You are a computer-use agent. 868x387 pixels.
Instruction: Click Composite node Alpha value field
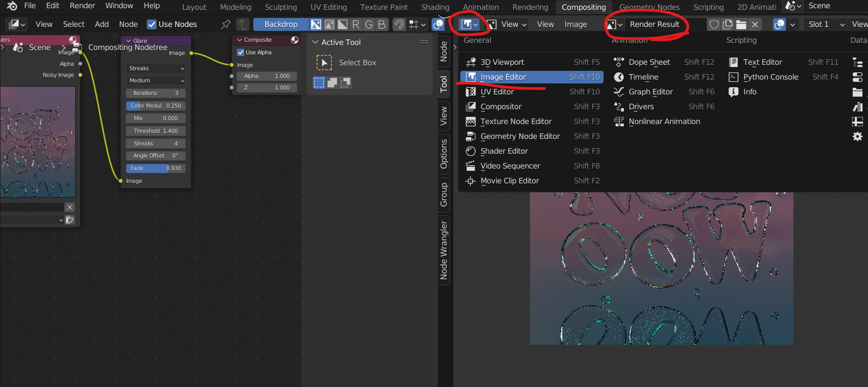tap(267, 76)
